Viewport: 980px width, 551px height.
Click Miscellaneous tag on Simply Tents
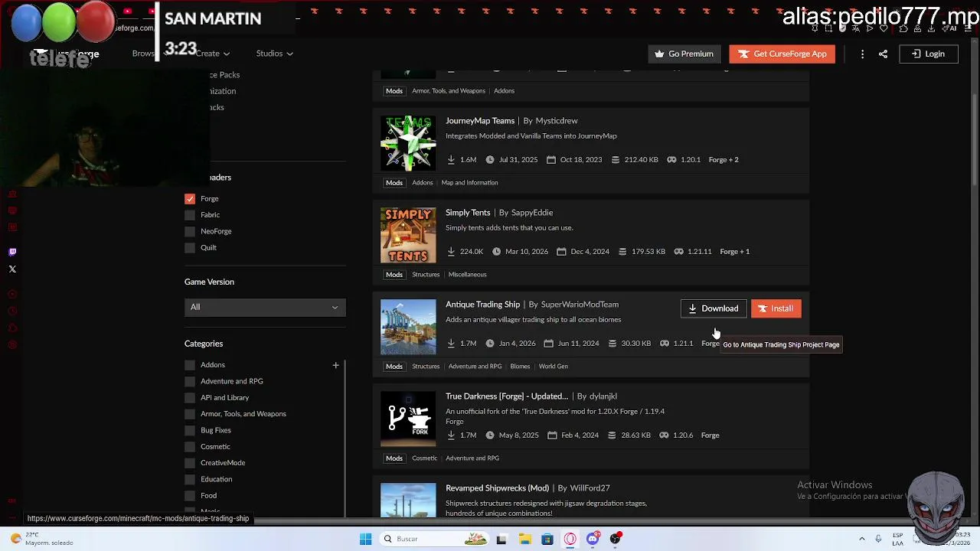[467, 274]
